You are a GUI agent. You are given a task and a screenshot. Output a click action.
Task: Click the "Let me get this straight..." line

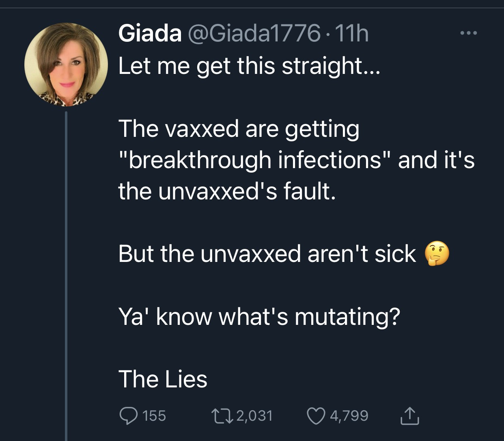(250, 66)
